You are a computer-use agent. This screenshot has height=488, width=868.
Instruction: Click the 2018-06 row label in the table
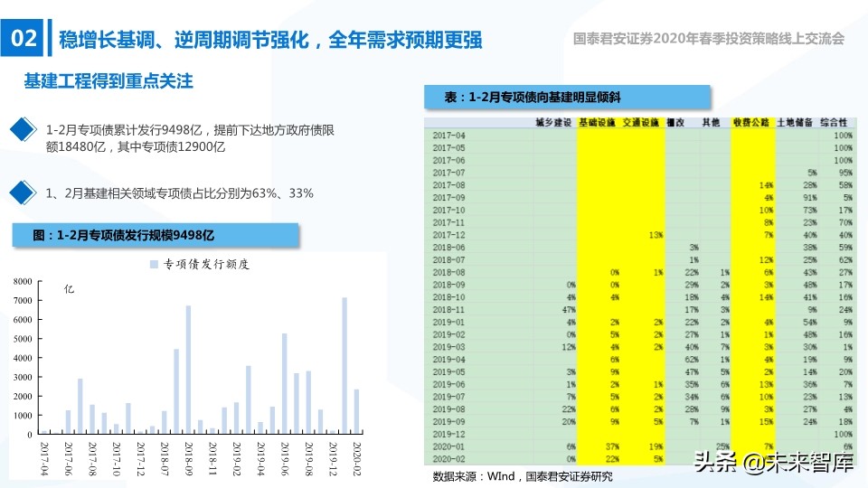[449, 248]
